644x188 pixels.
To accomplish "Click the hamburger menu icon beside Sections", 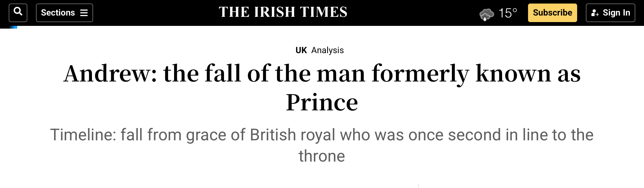I will [84, 13].
